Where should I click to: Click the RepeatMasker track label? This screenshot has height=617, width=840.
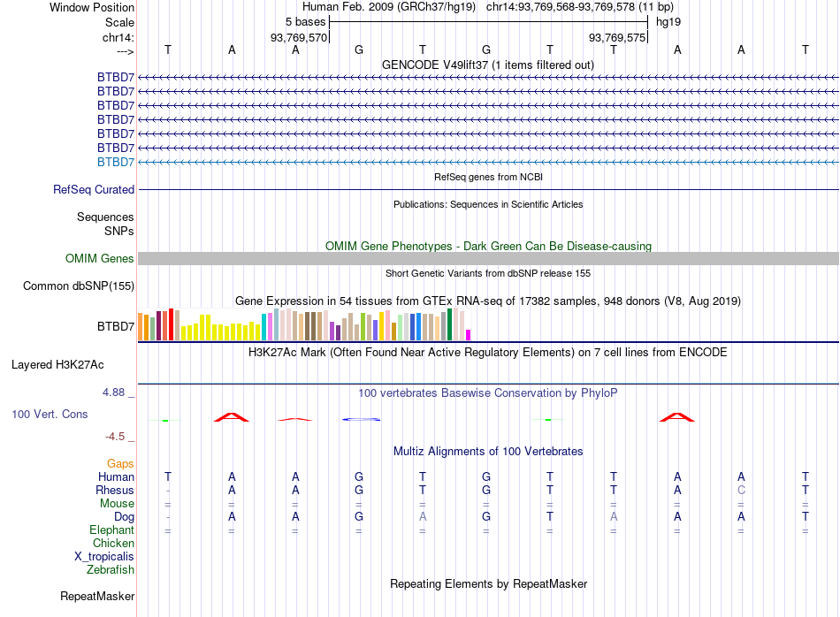97,596
